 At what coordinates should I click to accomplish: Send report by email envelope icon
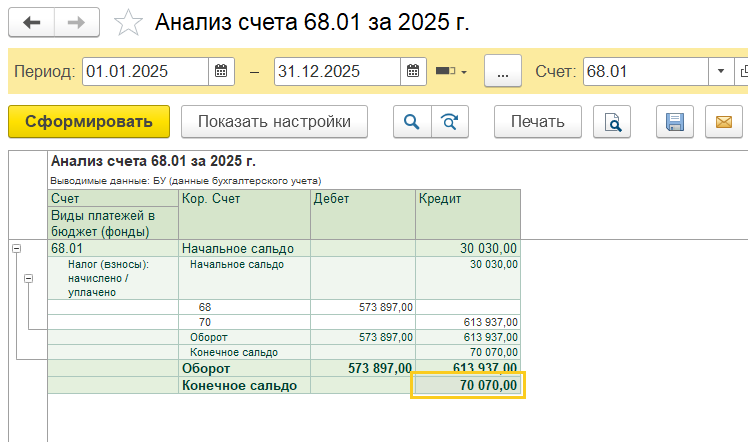[x=720, y=122]
